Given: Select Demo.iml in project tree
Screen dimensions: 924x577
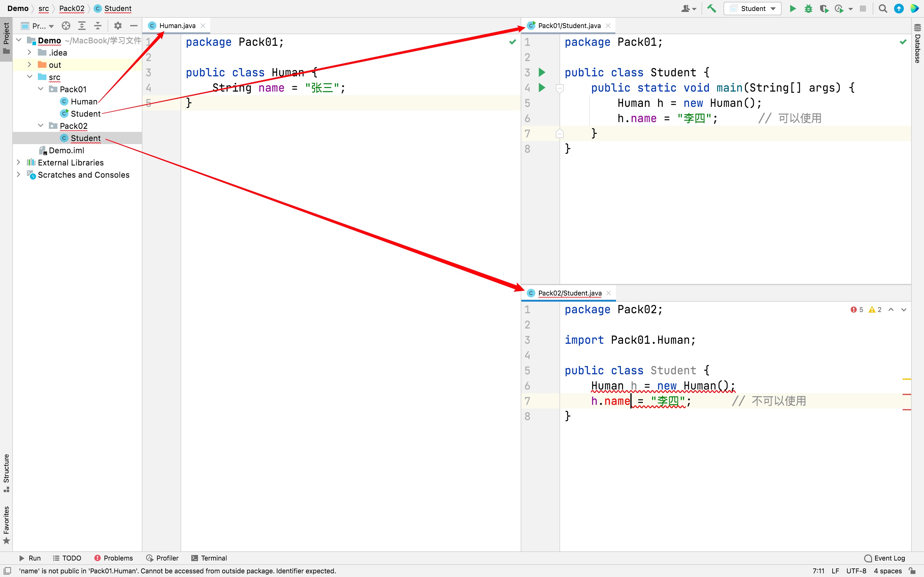Looking at the screenshot, I should tap(66, 150).
